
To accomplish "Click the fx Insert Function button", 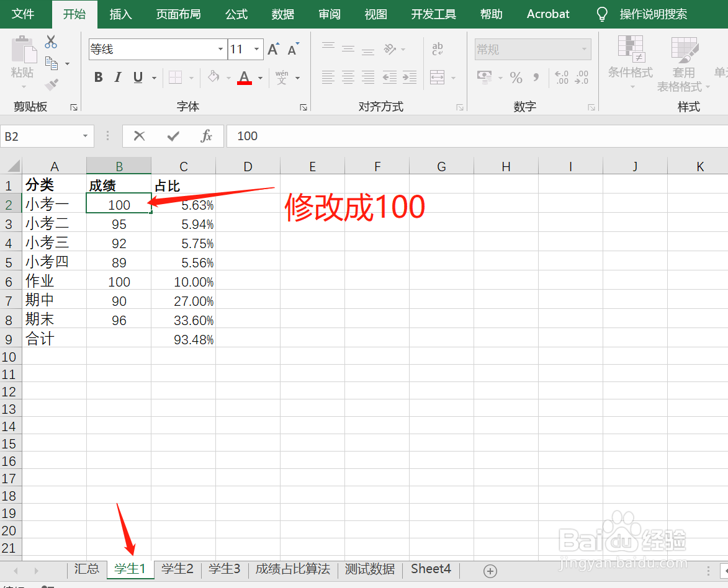I will [207, 136].
